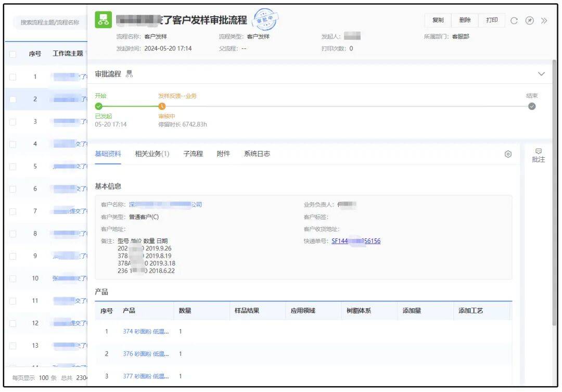Check the checkbox for row 3
The image size is (562, 392).
tap(13, 122)
